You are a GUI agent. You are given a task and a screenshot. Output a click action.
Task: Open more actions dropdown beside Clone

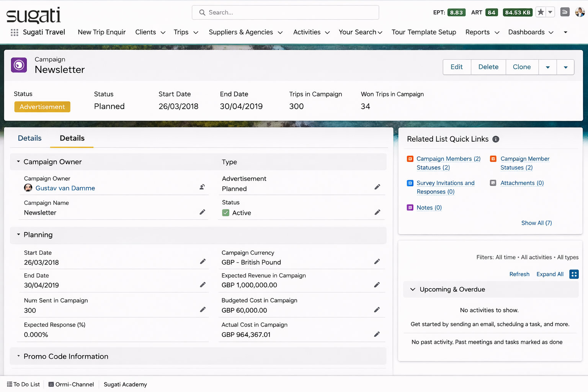(x=547, y=67)
